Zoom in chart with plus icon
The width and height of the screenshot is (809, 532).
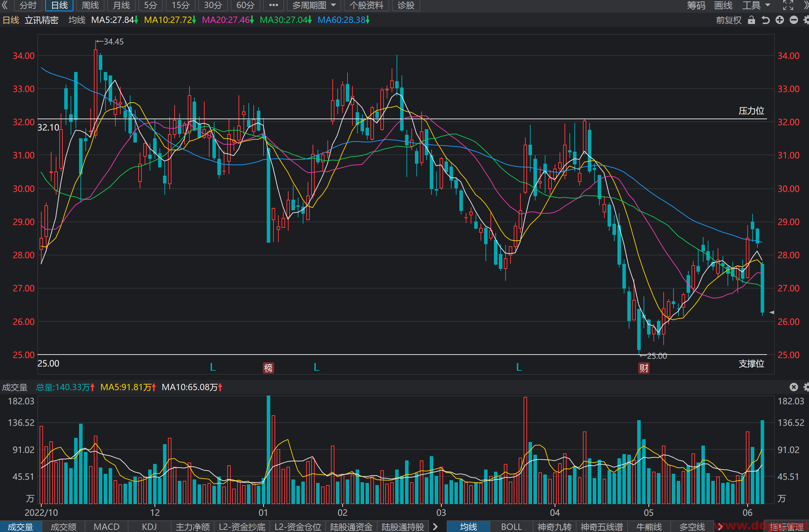780,20
